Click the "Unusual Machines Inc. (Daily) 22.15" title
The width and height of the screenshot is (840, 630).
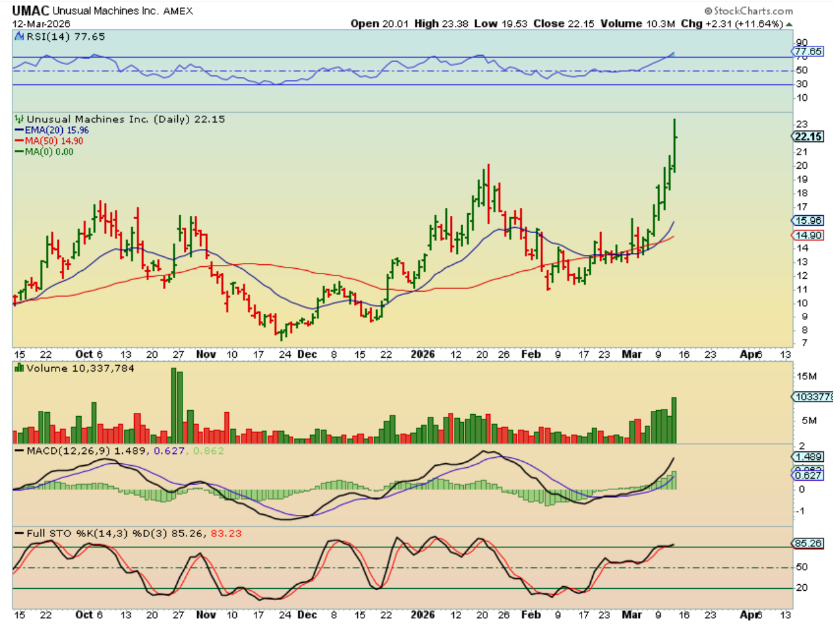click(126, 119)
